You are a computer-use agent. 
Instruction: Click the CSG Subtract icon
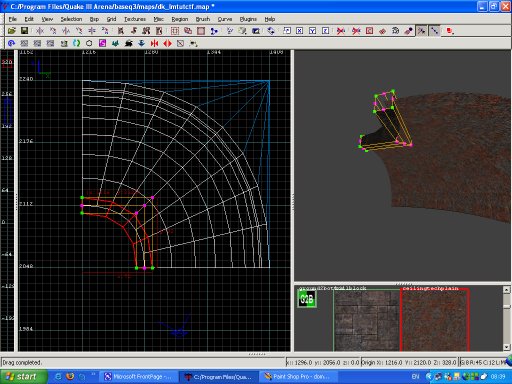(x=175, y=31)
